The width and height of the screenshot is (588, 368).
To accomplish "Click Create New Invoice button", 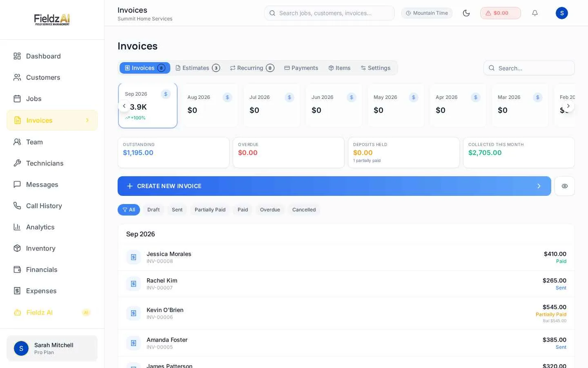I will [334, 186].
